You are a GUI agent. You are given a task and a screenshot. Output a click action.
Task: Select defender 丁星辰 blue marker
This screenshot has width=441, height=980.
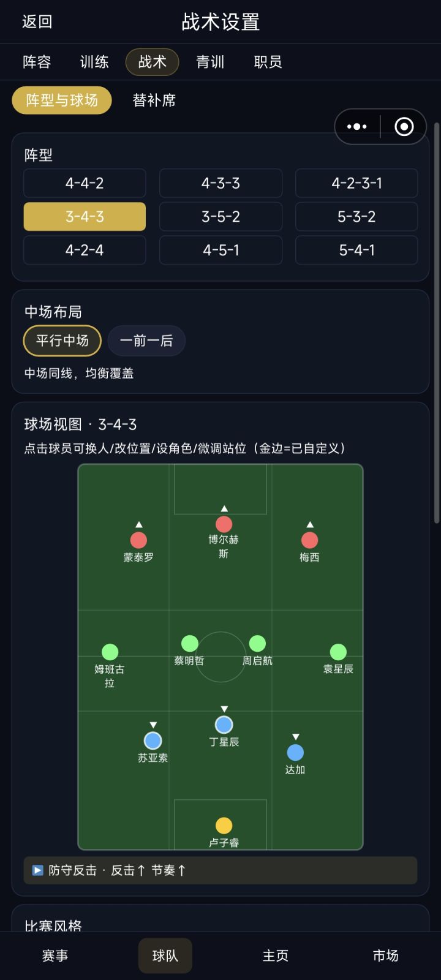(224, 725)
